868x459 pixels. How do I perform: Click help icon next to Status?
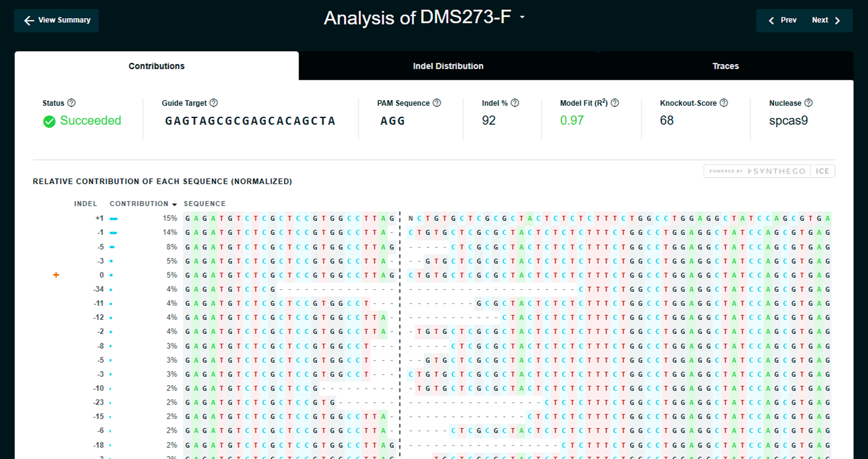[72, 103]
